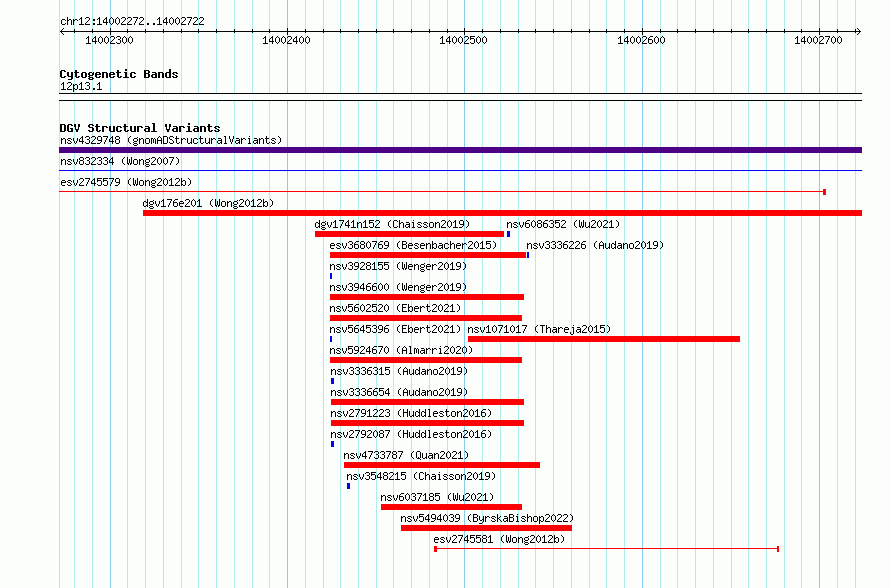The width and height of the screenshot is (890, 588).
Task: Select the 12p13.1 band label
Action: (81, 86)
